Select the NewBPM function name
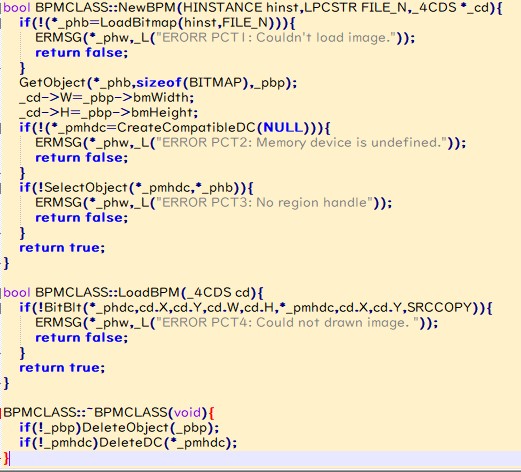The width and height of the screenshot is (521, 472). (x=147, y=7)
